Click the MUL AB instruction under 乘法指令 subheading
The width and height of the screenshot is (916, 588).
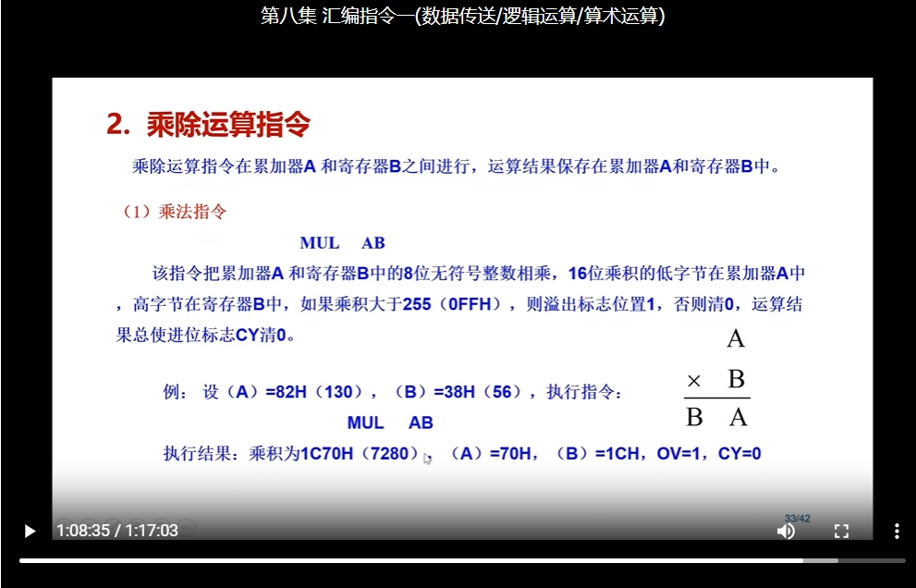point(342,242)
